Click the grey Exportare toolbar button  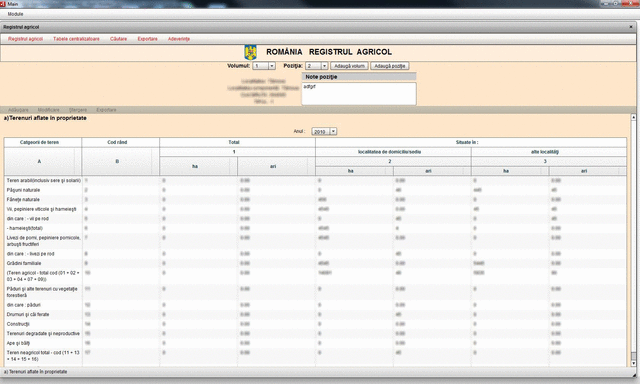tap(107, 110)
